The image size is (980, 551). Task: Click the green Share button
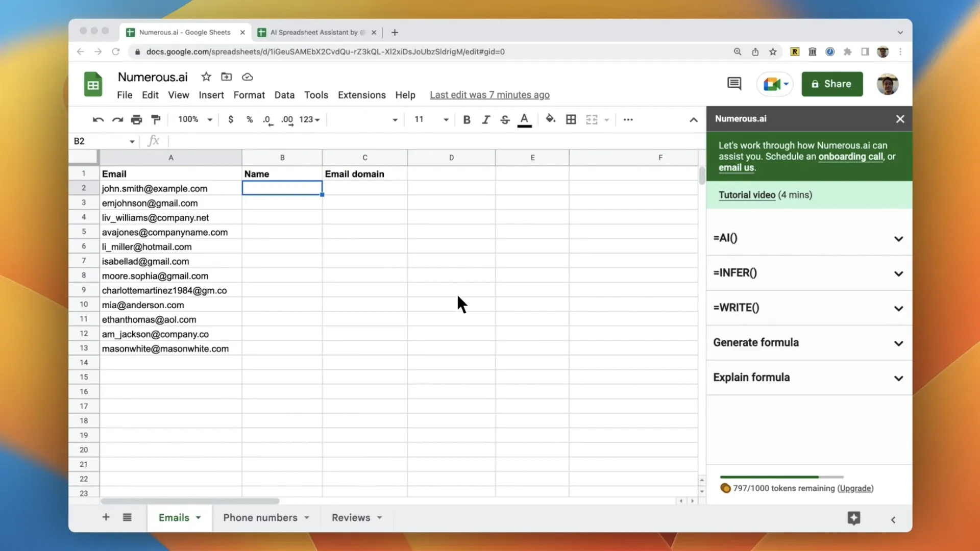pyautogui.click(x=832, y=84)
